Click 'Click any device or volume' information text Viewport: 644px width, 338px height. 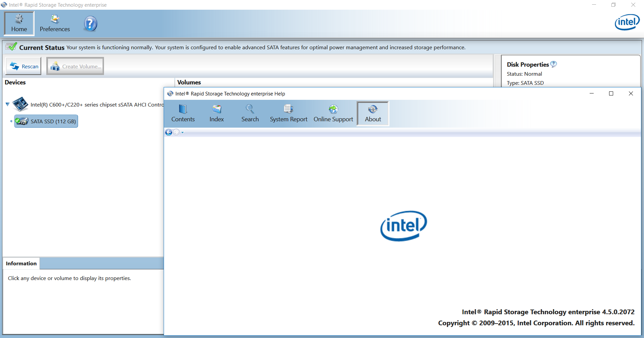pyautogui.click(x=69, y=278)
